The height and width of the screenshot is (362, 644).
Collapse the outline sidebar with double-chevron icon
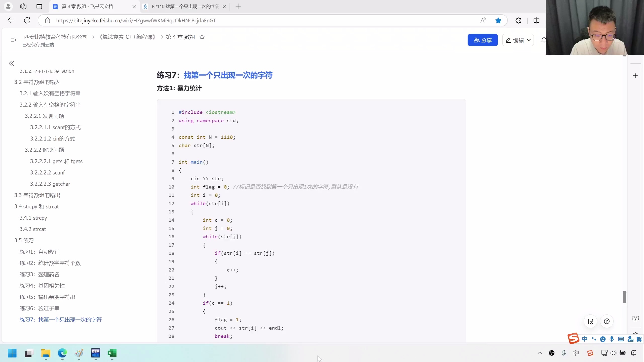tap(11, 63)
